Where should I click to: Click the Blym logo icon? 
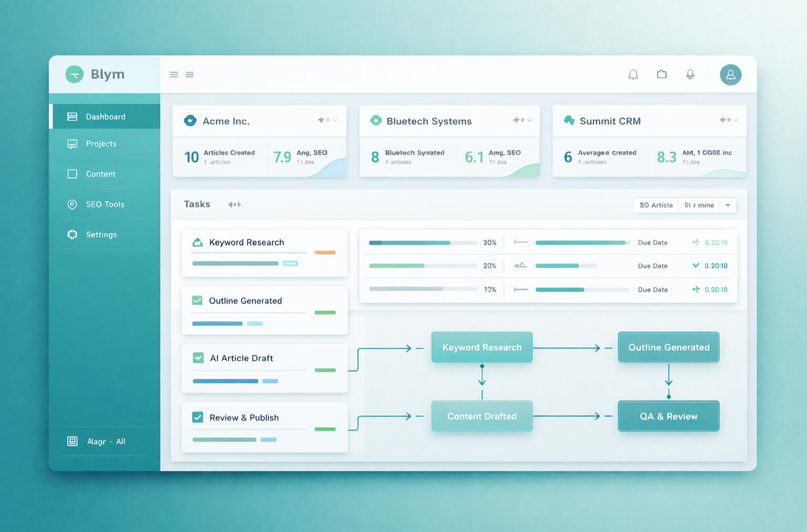click(75, 75)
